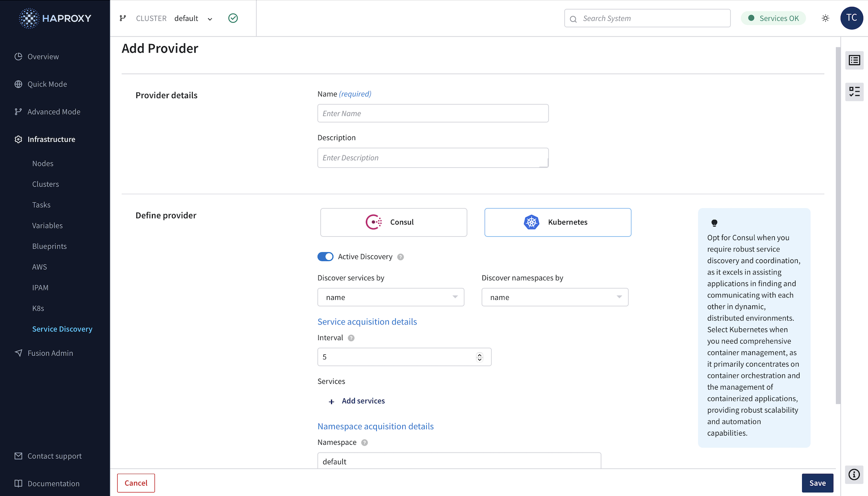
Task: Click the Namespace field containing default
Action: (x=459, y=461)
